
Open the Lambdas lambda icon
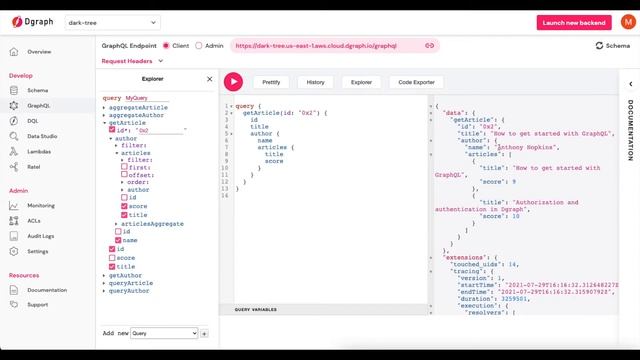pos(14,151)
